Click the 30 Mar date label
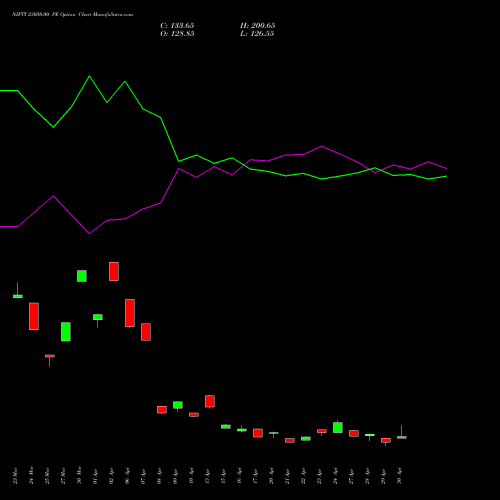 [79, 476]
